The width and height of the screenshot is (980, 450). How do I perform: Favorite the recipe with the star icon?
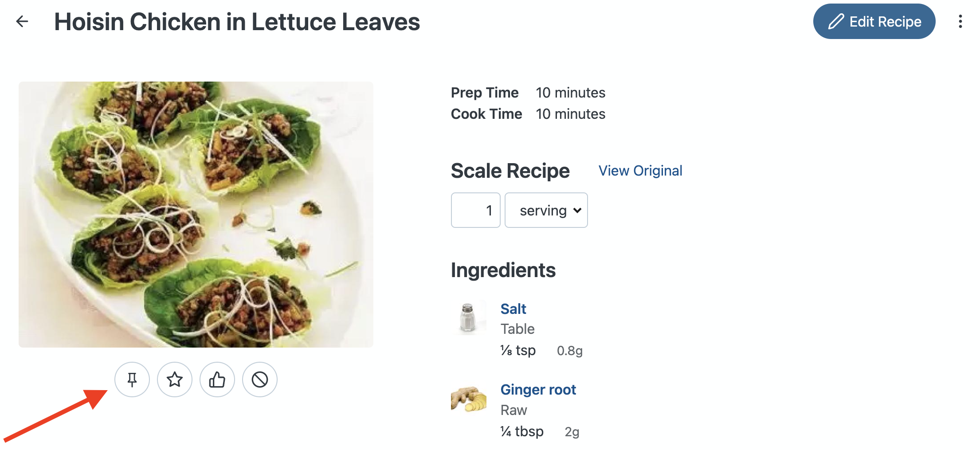tap(175, 380)
